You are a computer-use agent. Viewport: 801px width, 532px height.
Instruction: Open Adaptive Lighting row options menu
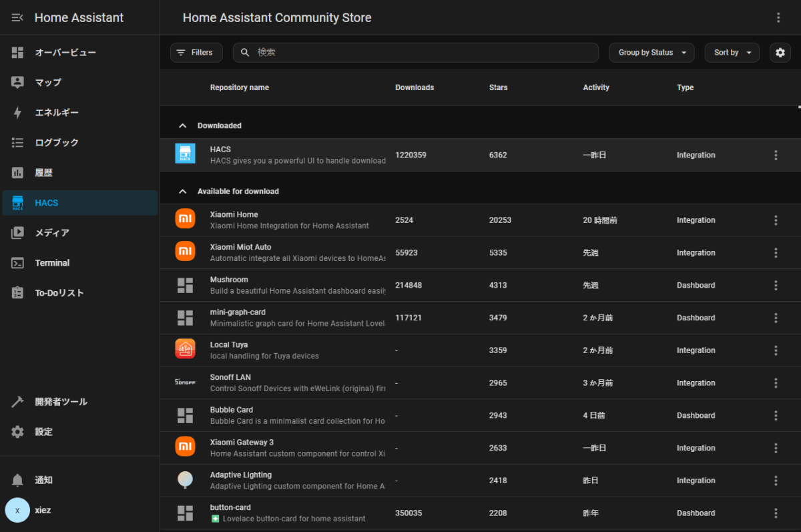click(776, 481)
